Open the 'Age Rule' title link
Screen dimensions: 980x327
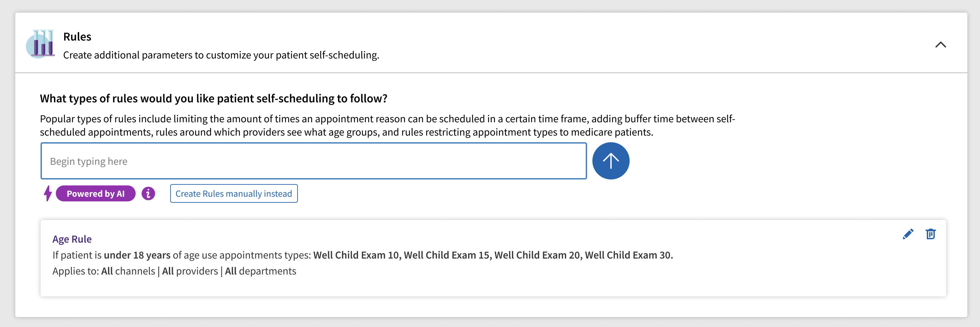[x=72, y=239]
